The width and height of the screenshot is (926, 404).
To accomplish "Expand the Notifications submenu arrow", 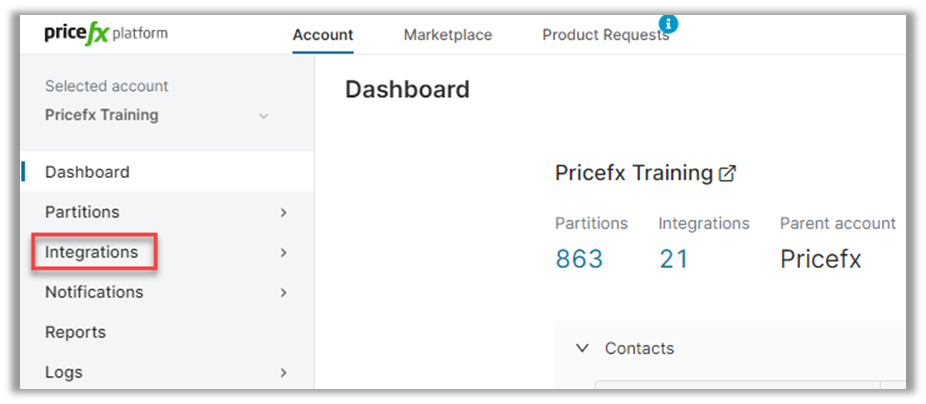I will (283, 293).
